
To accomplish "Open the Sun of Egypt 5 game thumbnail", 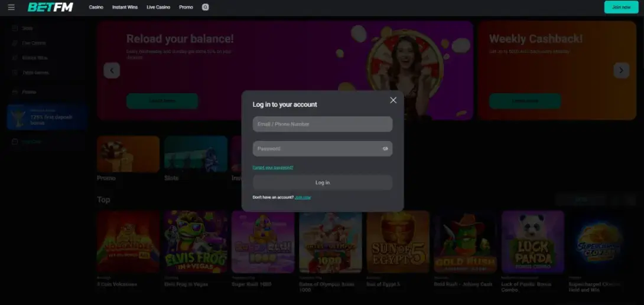I will click(398, 242).
